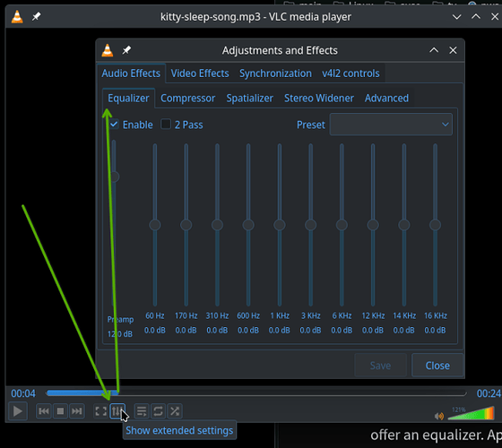Check the 2 Pass checkbox
502x448 pixels.
click(166, 125)
